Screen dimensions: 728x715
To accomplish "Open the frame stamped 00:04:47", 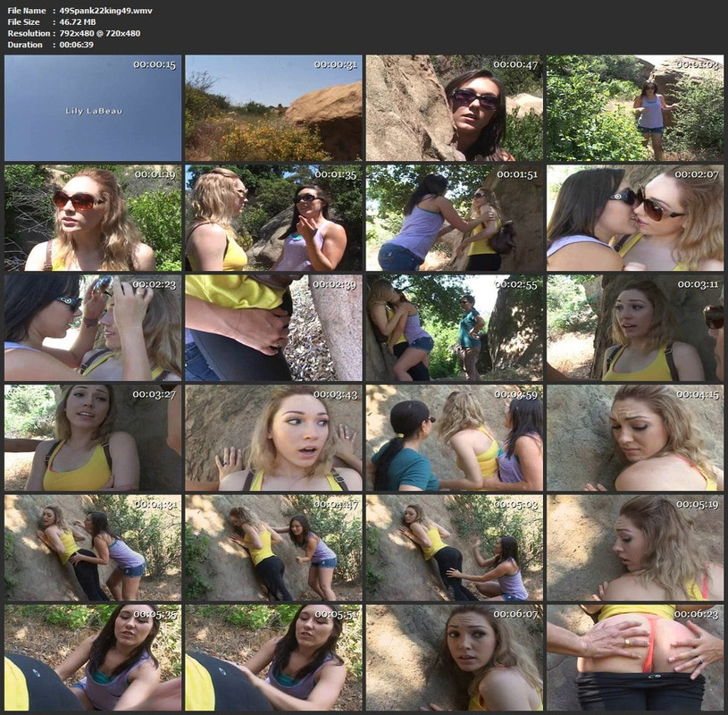I will (273, 547).
